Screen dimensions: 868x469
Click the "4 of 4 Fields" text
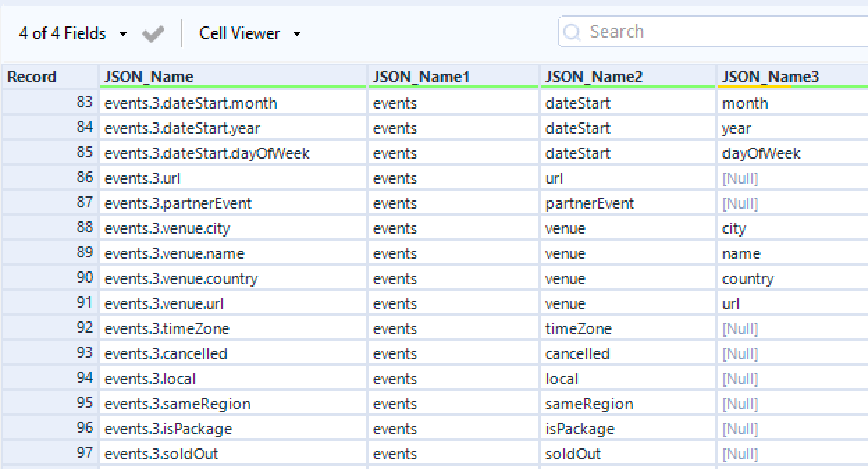point(63,33)
